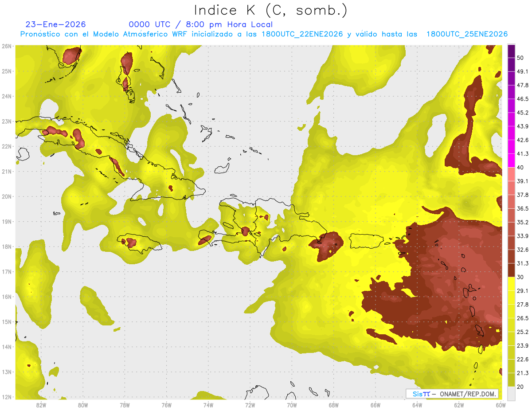Click the legend value '23.9'
Image resolution: width=532 pixels, height=411 pixels.
[x=522, y=346]
